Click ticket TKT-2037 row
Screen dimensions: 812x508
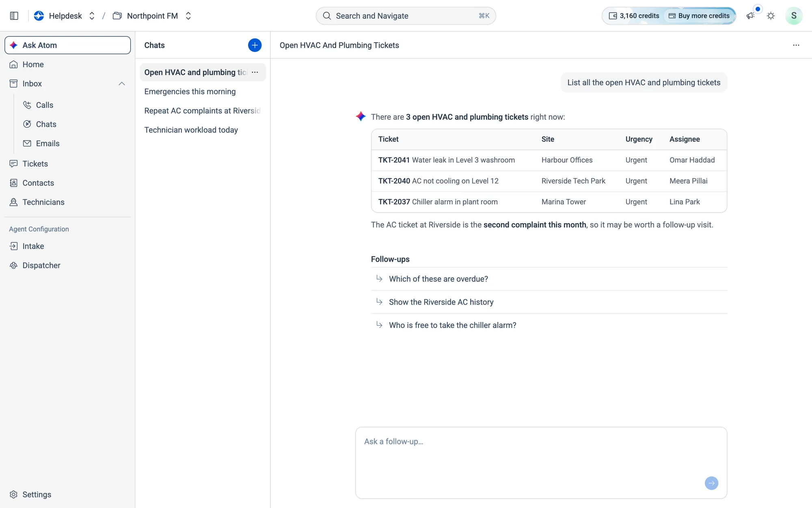[549, 202]
